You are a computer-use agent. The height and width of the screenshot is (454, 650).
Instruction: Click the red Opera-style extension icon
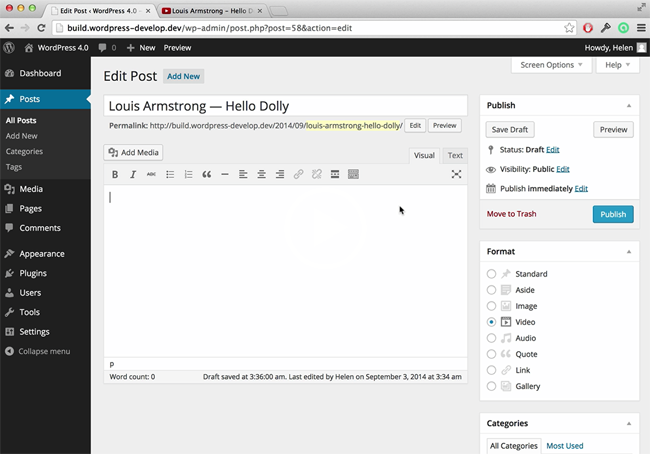click(588, 28)
